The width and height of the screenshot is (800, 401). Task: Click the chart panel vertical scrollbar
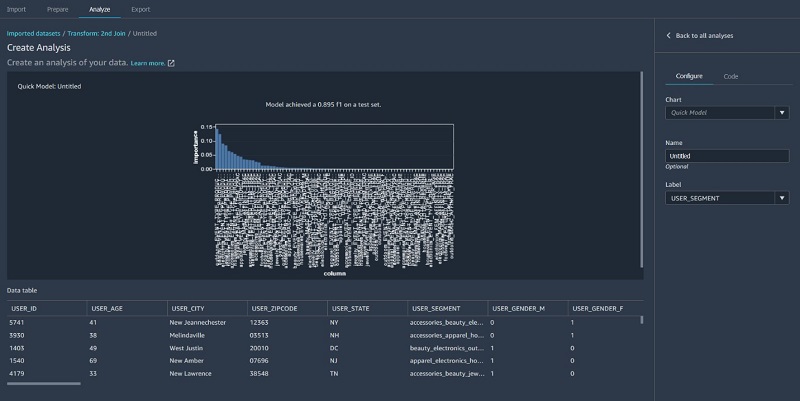click(641, 169)
